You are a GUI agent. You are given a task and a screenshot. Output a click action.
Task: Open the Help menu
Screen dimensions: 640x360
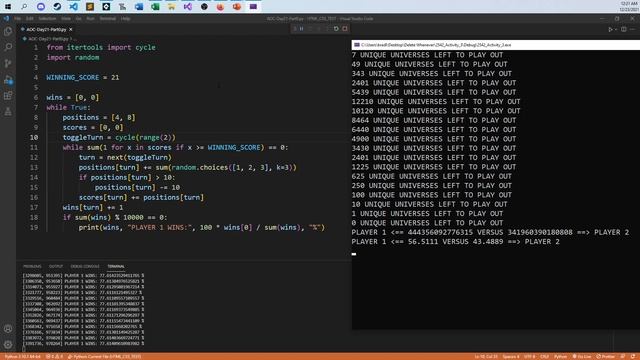click(125, 18)
